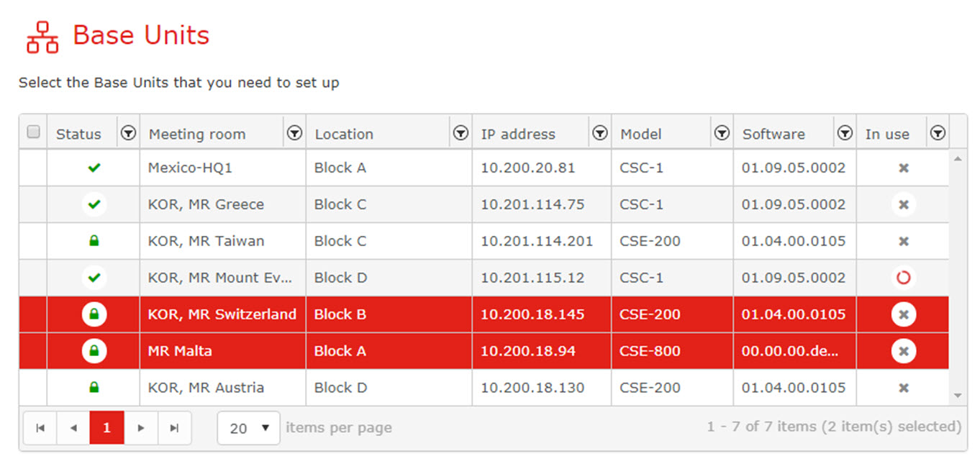Open the IP address column filter
The image size is (980, 469).
[x=599, y=133]
